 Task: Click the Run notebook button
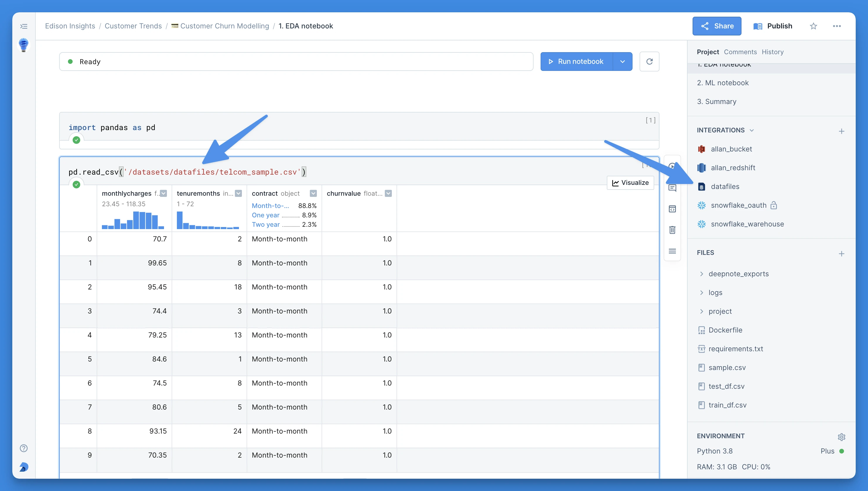point(576,62)
